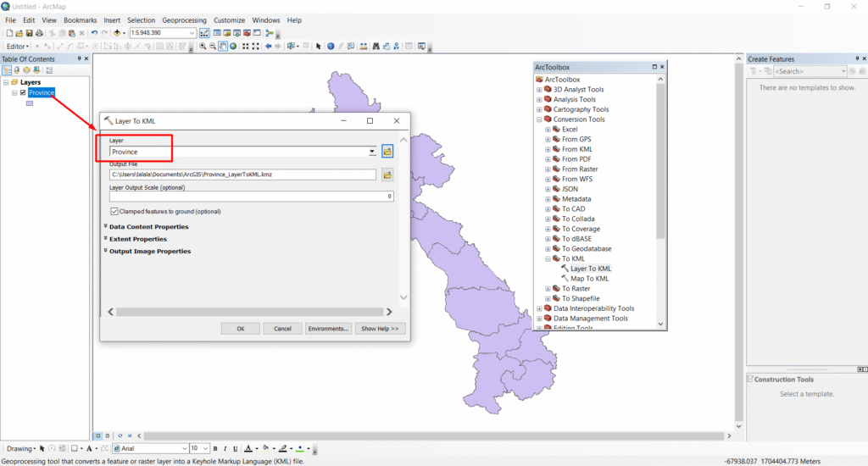Switch TOC to List By Selection

[36, 70]
